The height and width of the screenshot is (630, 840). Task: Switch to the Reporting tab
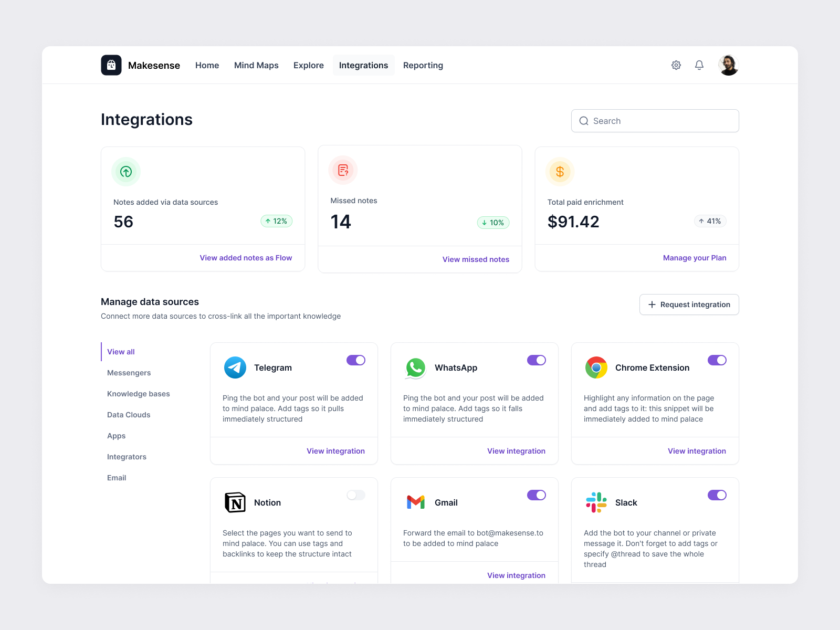pyautogui.click(x=423, y=65)
